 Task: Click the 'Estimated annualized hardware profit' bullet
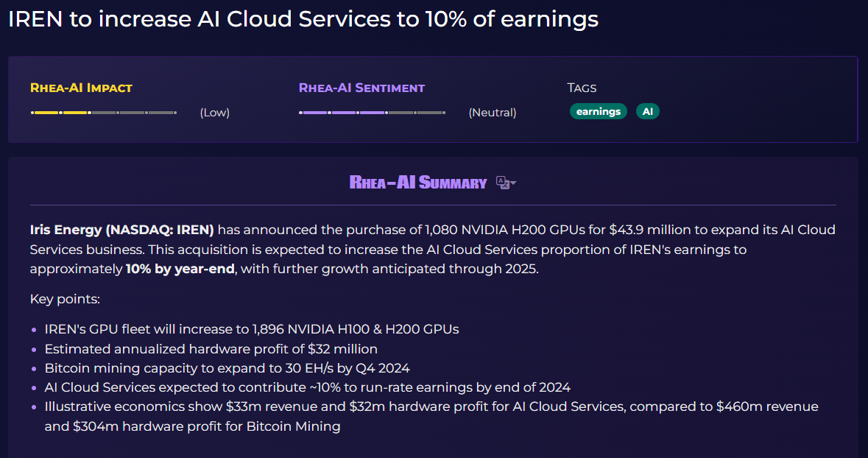[211, 349]
